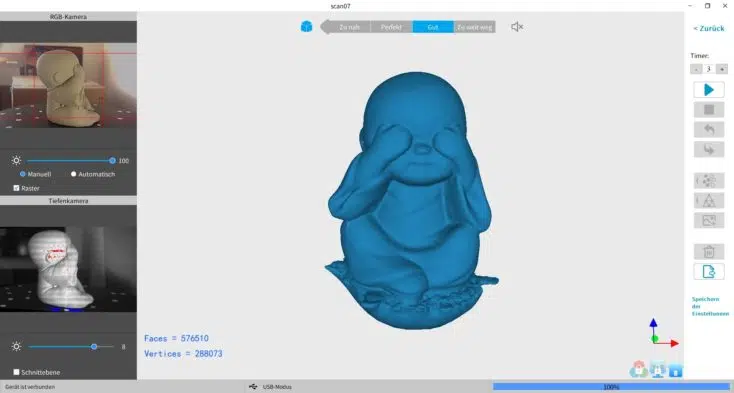734x393 pixels.
Task: Click the export file icon
Action: pos(709,271)
